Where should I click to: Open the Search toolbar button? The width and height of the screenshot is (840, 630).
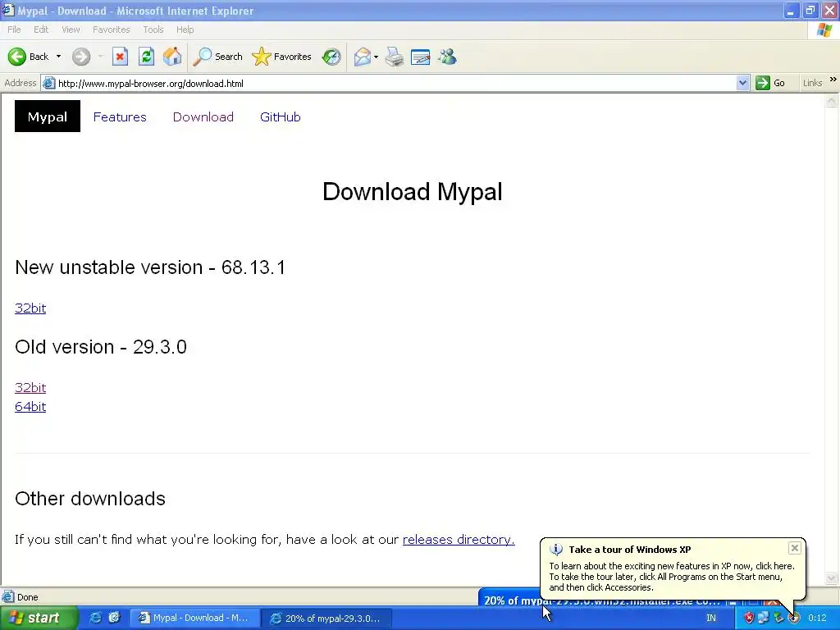click(217, 57)
